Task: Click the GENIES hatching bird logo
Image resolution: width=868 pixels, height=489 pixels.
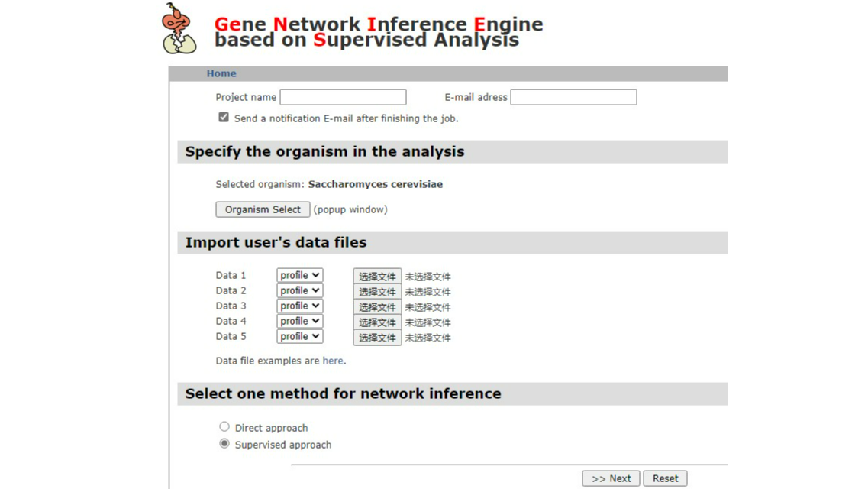Action: [179, 29]
